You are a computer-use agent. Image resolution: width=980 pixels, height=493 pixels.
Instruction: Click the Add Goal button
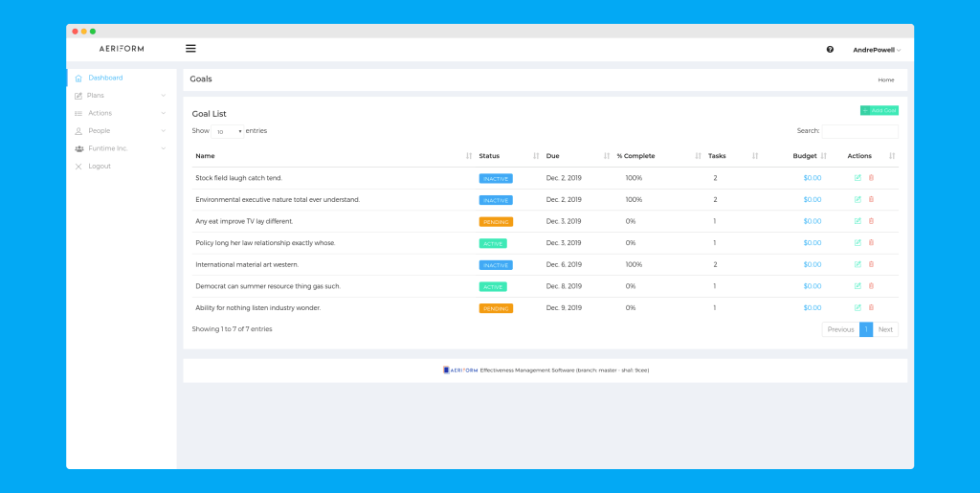[879, 111]
